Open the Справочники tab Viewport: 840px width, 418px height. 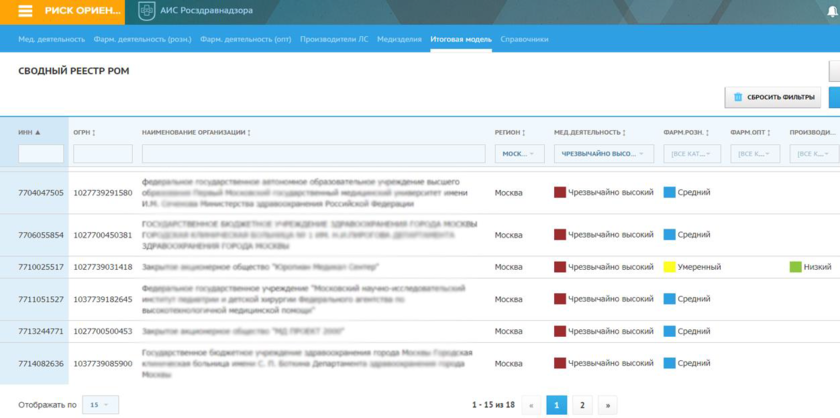tap(524, 39)
